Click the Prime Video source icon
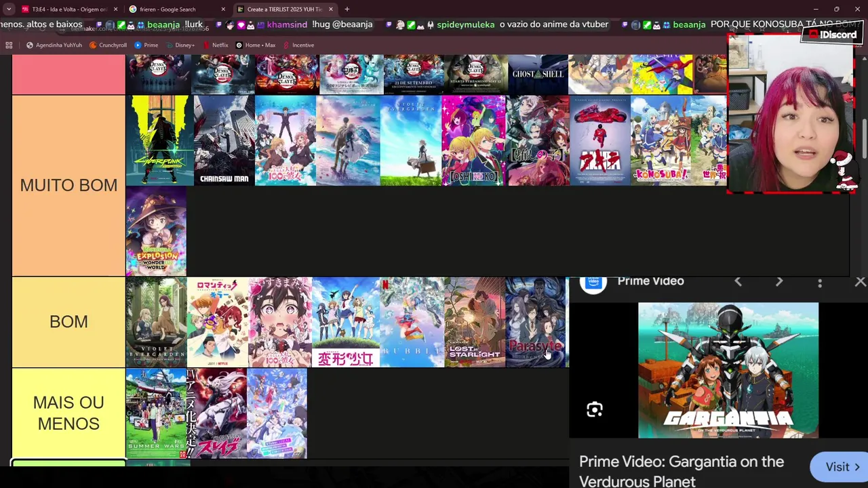This screenshot has width=868, height=488. point(593,283)
